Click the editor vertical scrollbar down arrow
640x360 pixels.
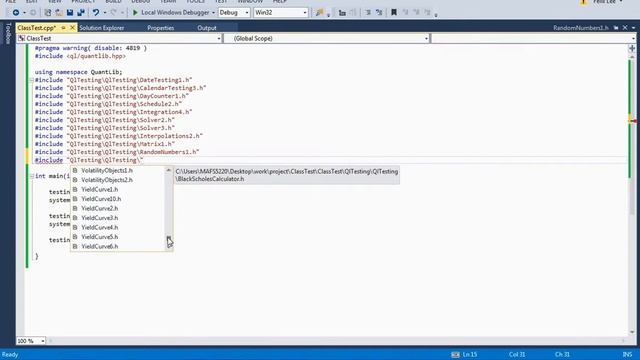632,332
